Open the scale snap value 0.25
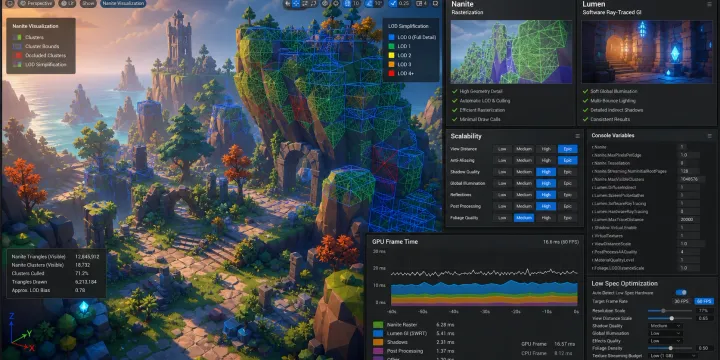The height and width of the screenshot is (360, 720). click(x=404, y=3)
